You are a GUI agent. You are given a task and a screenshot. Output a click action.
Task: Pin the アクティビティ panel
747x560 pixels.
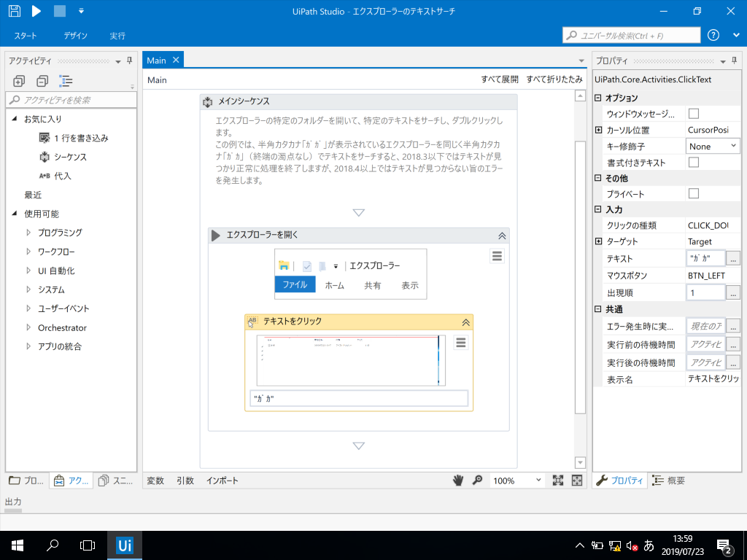[x=130, y=61]
